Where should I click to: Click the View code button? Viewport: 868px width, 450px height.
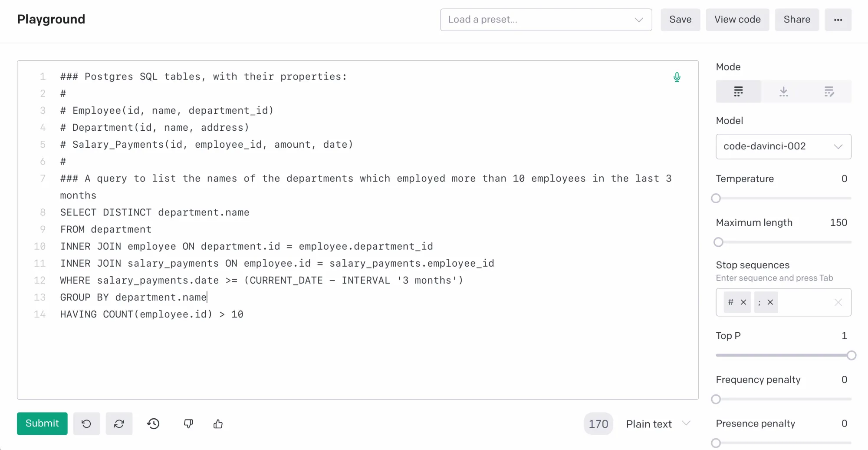(737, 20)
